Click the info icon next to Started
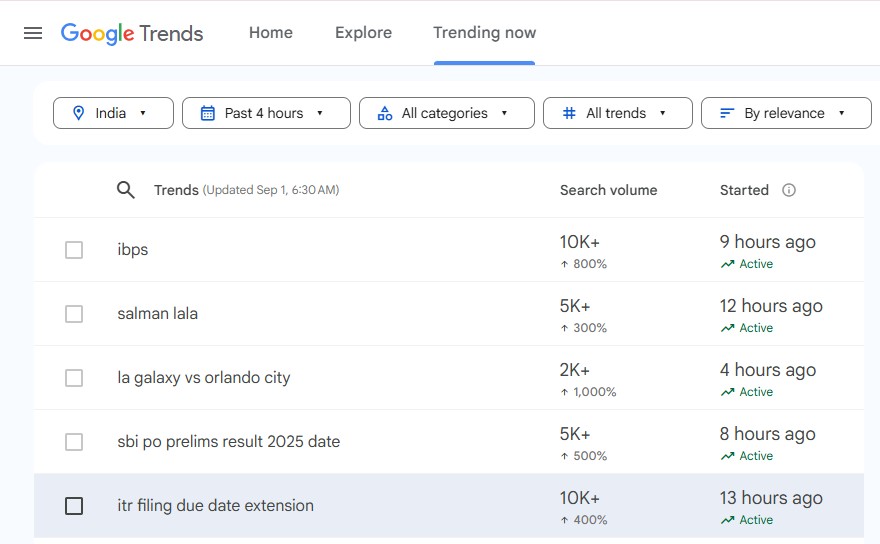The width and height of the screenshot is (880, 544). pyautogui.click(x=789, y=190)
